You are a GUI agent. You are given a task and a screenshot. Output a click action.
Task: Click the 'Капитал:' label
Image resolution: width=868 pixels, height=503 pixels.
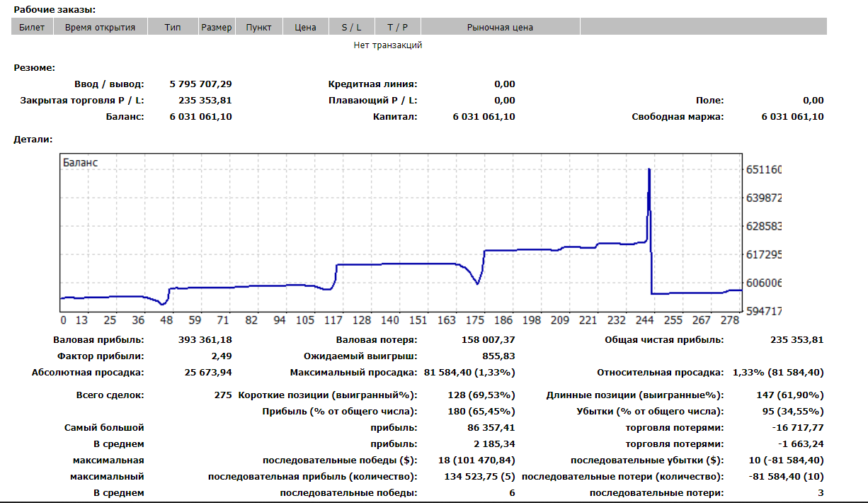pyautogui.click(x=395, y=117)
